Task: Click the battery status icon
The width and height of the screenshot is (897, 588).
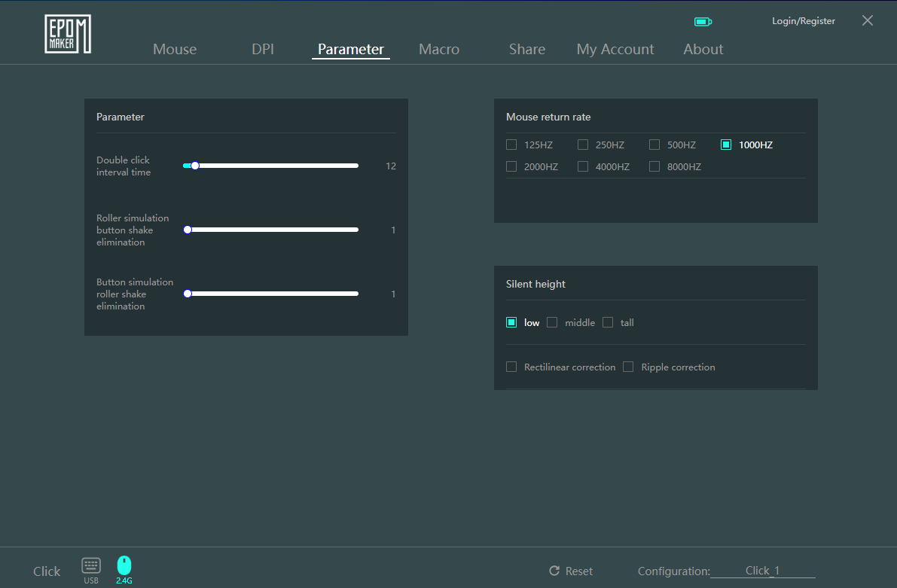Action: click(x=703, y=22)
